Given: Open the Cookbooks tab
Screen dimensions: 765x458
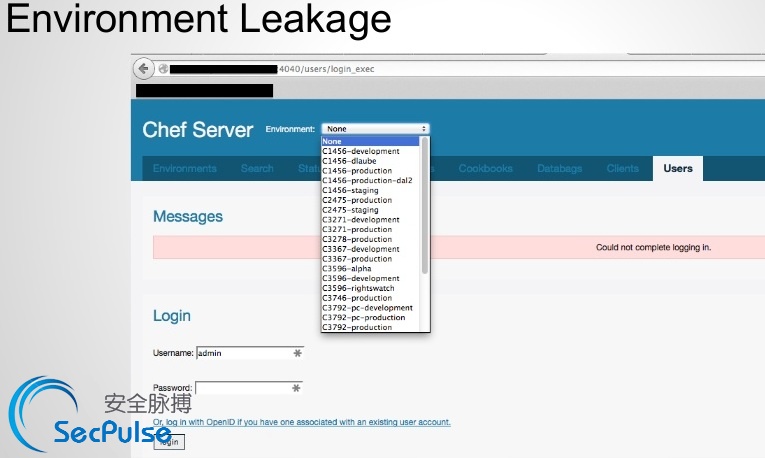Looking at the screenshot, I should pyautogui.click(x=485, y=168).
